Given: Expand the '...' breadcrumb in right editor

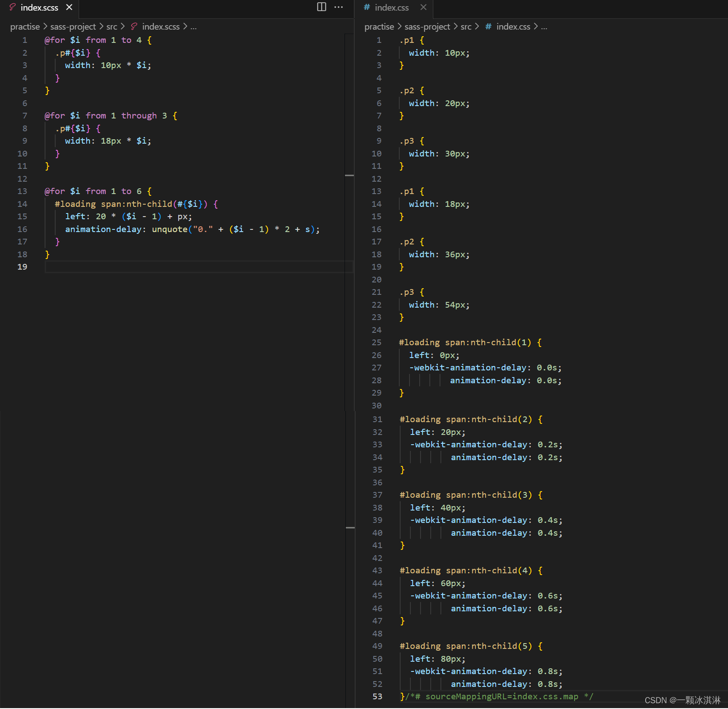Looking at the screenshot, I should (544, 27).
